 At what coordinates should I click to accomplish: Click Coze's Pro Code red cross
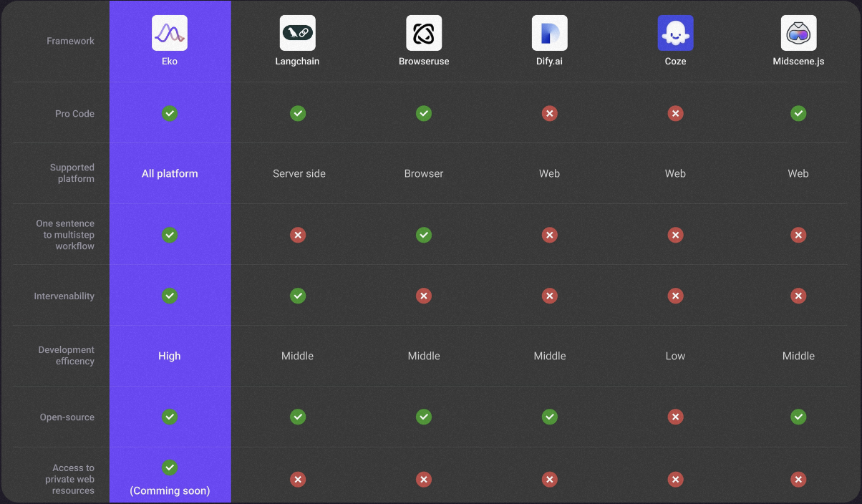(x=676, y=113)
